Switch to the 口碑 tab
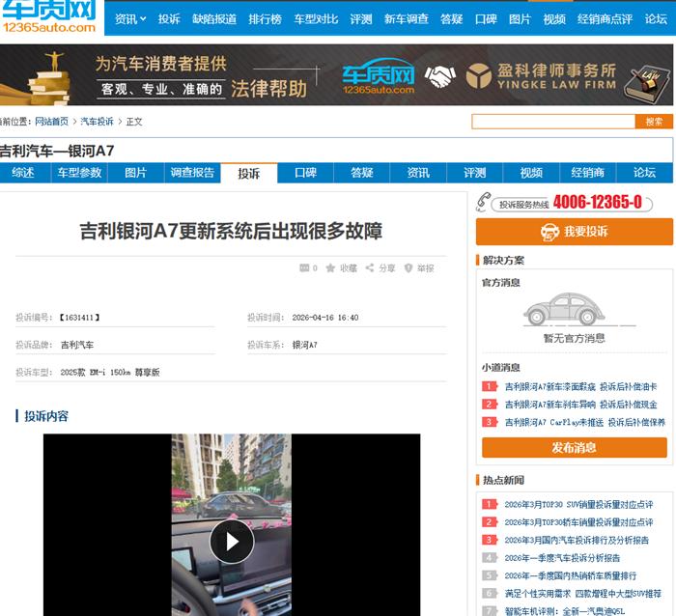This screenshot has height=616, width=676. pos(305,173)
